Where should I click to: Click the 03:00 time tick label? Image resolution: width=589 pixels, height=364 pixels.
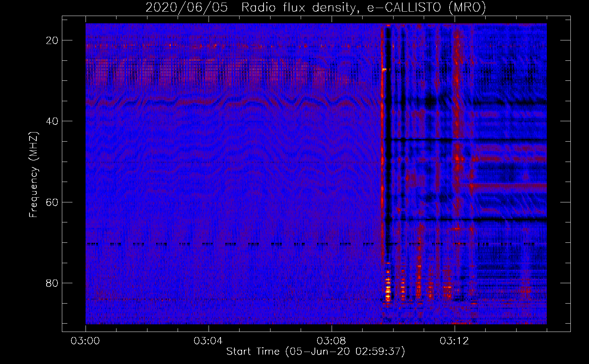click(86, 341)
